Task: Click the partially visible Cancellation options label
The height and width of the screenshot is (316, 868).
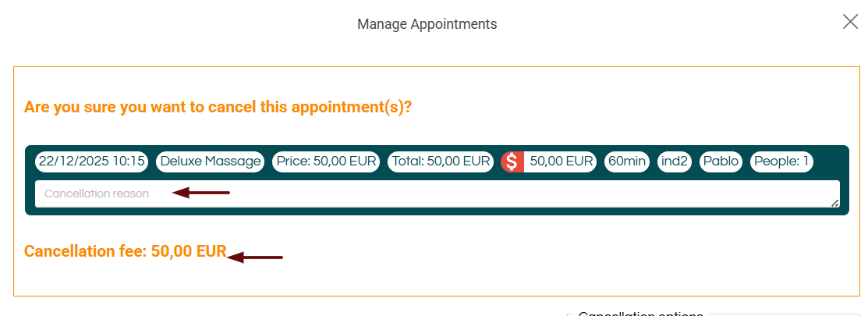Action: (x=640, y=313)
